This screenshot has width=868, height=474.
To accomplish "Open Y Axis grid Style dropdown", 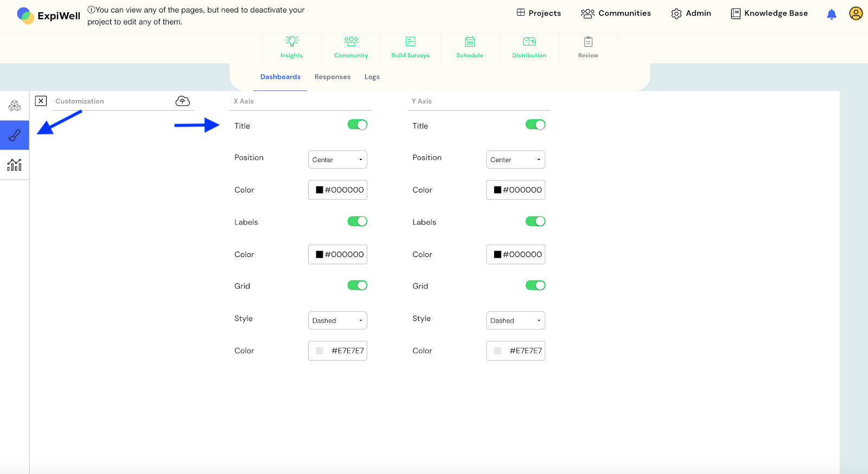I will click(515, 321).
